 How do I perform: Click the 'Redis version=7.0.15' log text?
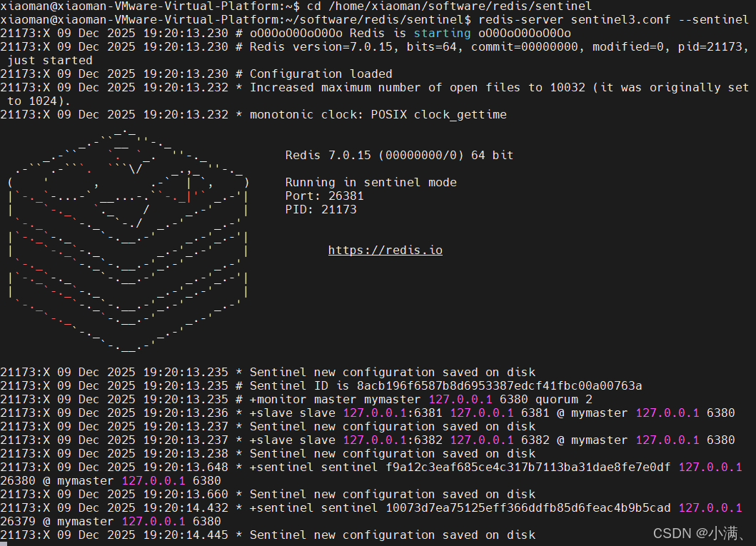coord(324,46)
